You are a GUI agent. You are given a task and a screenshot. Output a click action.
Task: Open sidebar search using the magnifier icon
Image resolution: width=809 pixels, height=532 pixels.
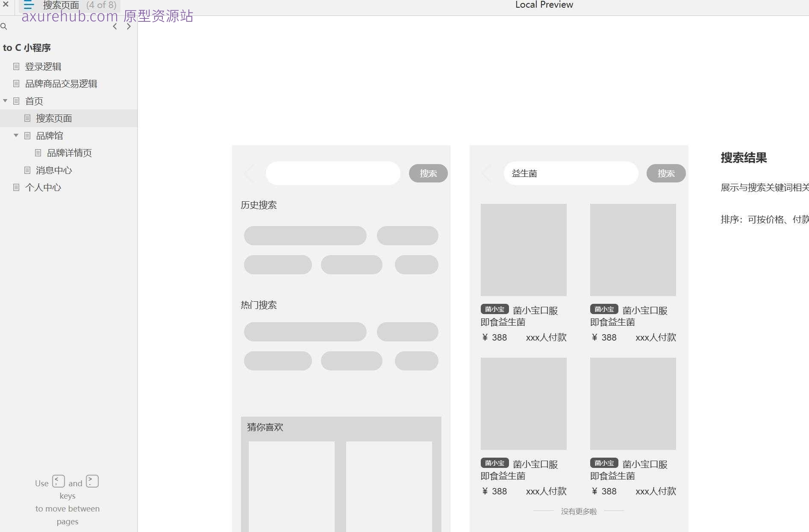[4, 26]
